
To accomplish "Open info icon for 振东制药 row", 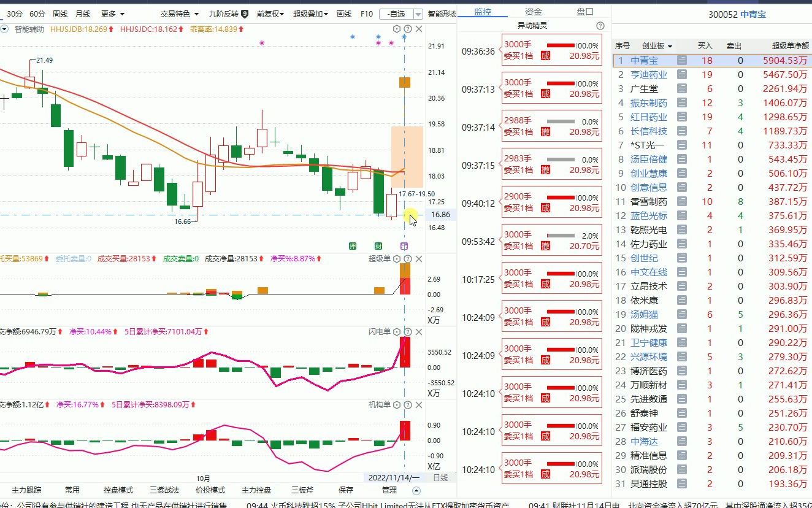I will (x=682, y=102).
